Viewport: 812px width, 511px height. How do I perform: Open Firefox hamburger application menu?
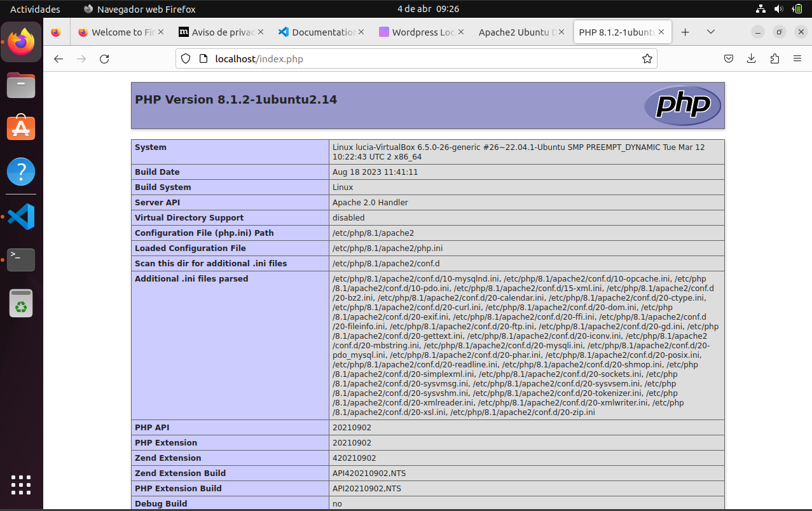tap(797, 59)
